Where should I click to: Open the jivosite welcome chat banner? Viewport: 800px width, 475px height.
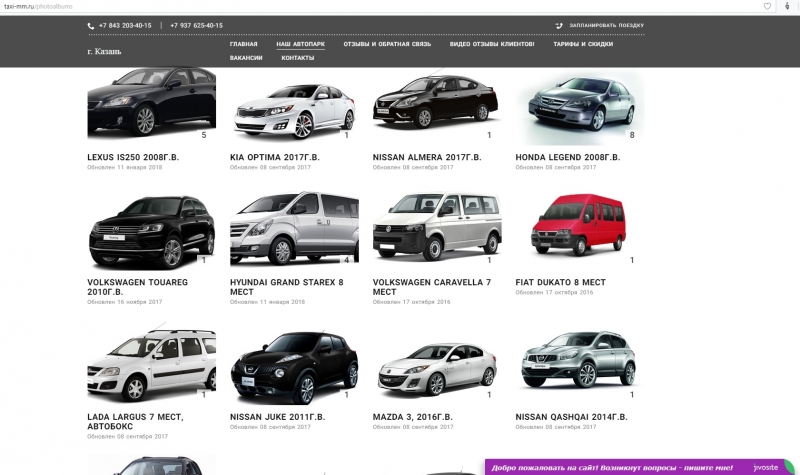click(638, 467)
